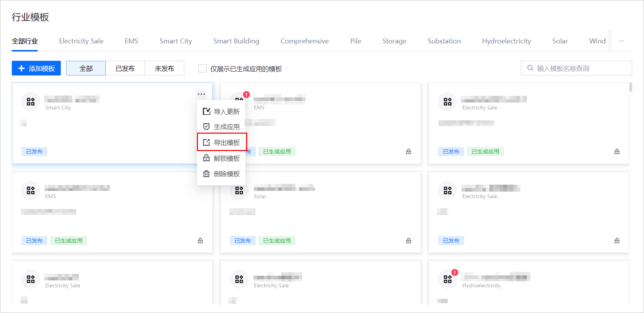Click the lock icon on second-row EMS card

200,241
